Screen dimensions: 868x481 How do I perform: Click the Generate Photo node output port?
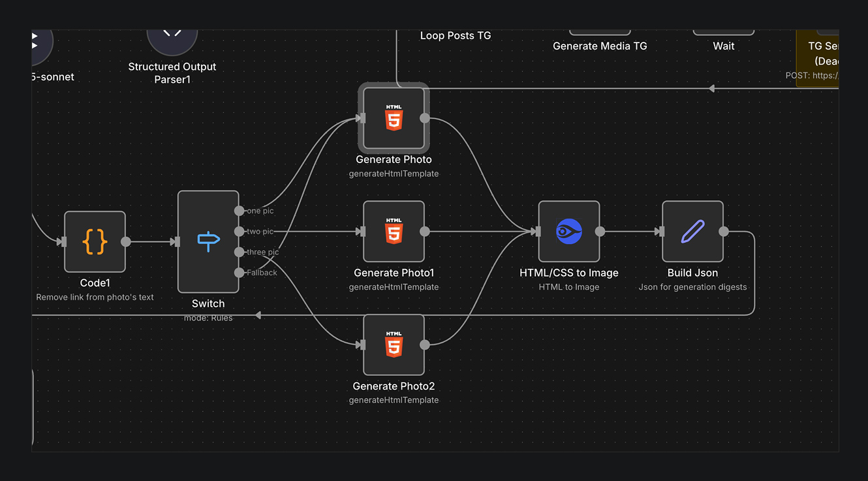click(425, 118)
